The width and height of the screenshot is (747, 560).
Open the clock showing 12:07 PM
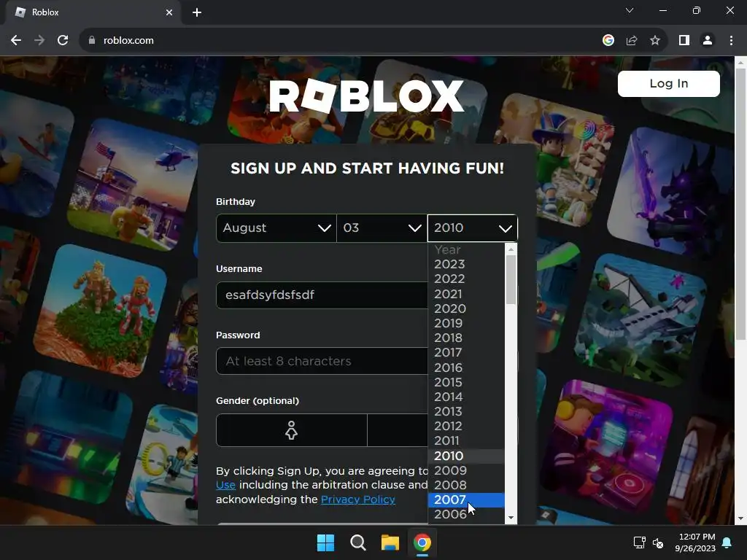[695, 542]
